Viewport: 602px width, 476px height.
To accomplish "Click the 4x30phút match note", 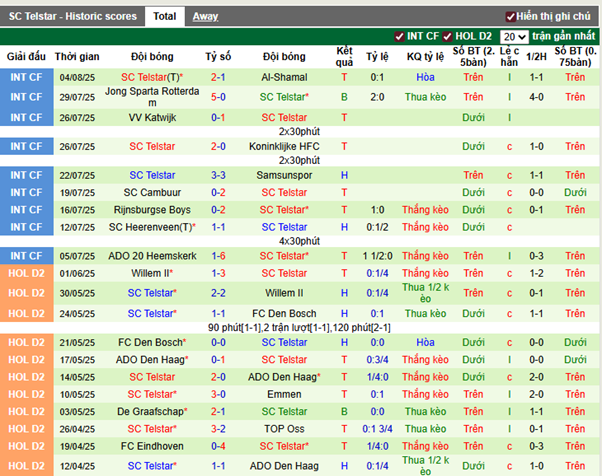I will click(299, 241).
